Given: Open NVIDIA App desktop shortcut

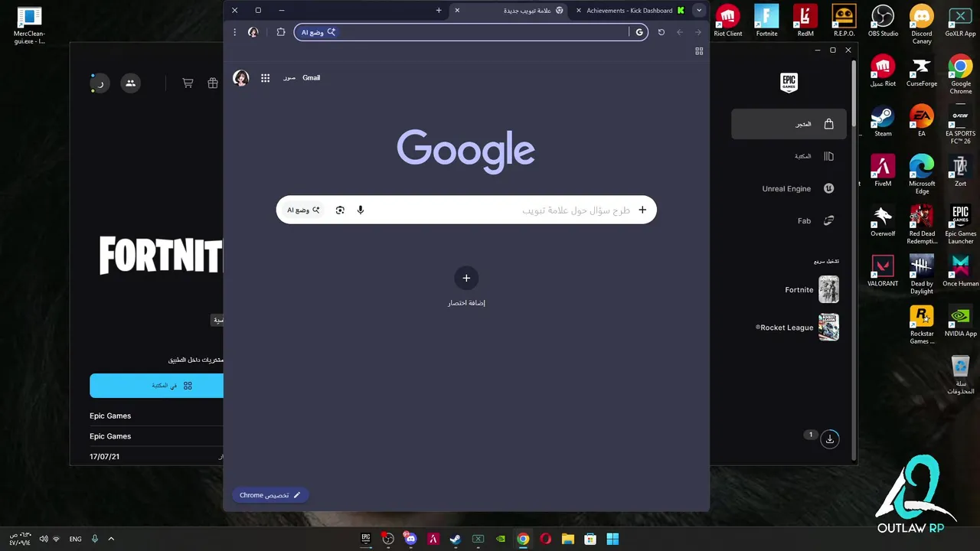Looking at the screenshot, I should (x=960, y=321).
